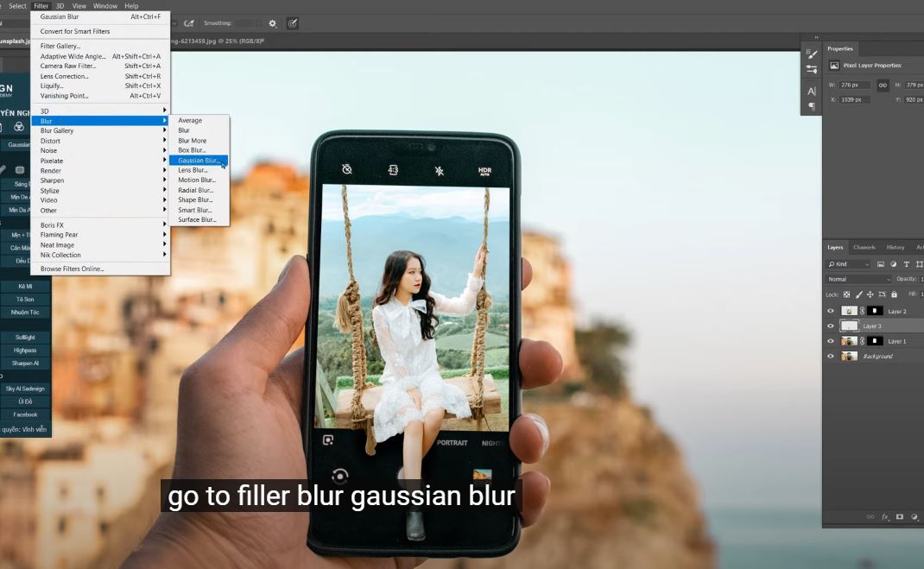This screenshot has width=924, height=569.
Task: Click the smoothing options gear icon
Action: 273,23
